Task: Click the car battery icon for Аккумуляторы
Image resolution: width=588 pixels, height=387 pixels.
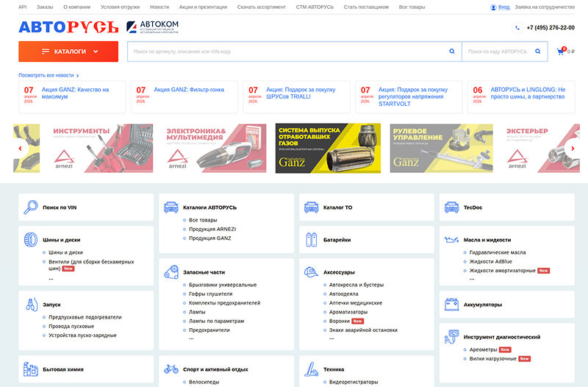Action: 451,305
